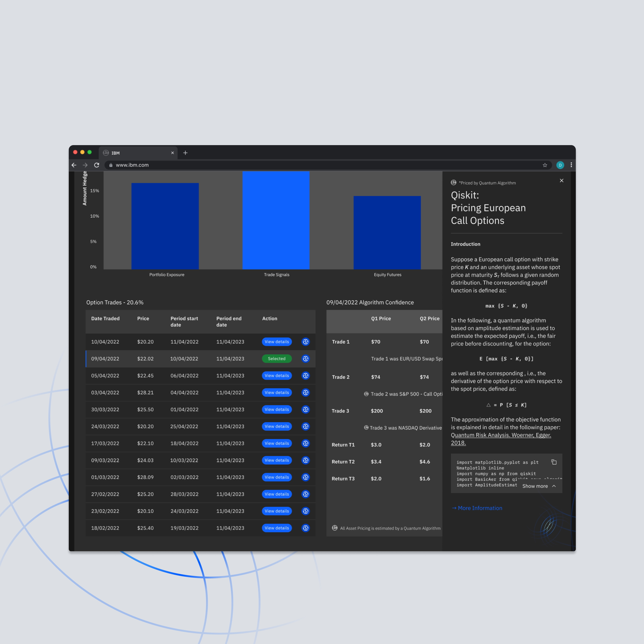Bookmark page with the star icon
The image size is (644, 644).
tap(545, 165)
